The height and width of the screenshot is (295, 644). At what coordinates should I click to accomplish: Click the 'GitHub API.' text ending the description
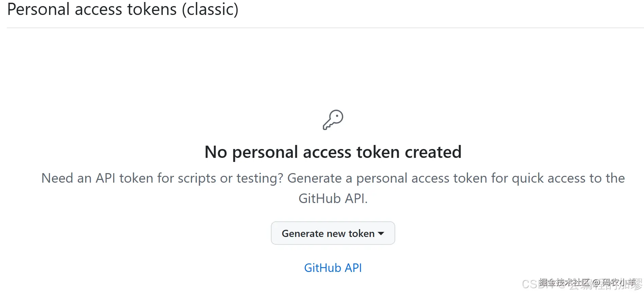click(x=333, y=199)
